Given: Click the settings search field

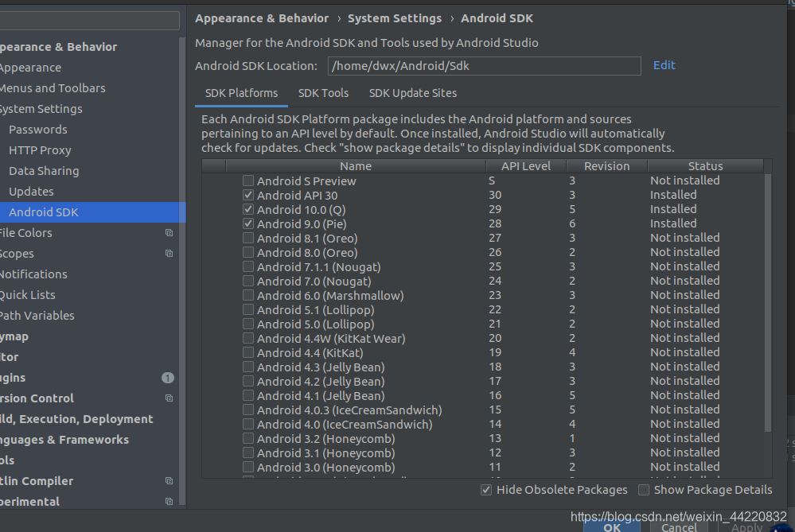Looking at the screenshot, I should tap(89, 20).
